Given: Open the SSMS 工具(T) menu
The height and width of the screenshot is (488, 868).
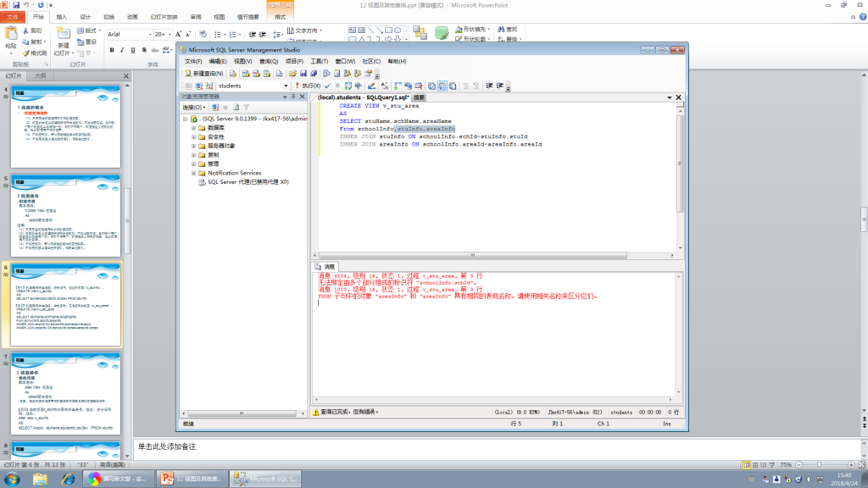Looking at the screenshot, I should 319,61.
